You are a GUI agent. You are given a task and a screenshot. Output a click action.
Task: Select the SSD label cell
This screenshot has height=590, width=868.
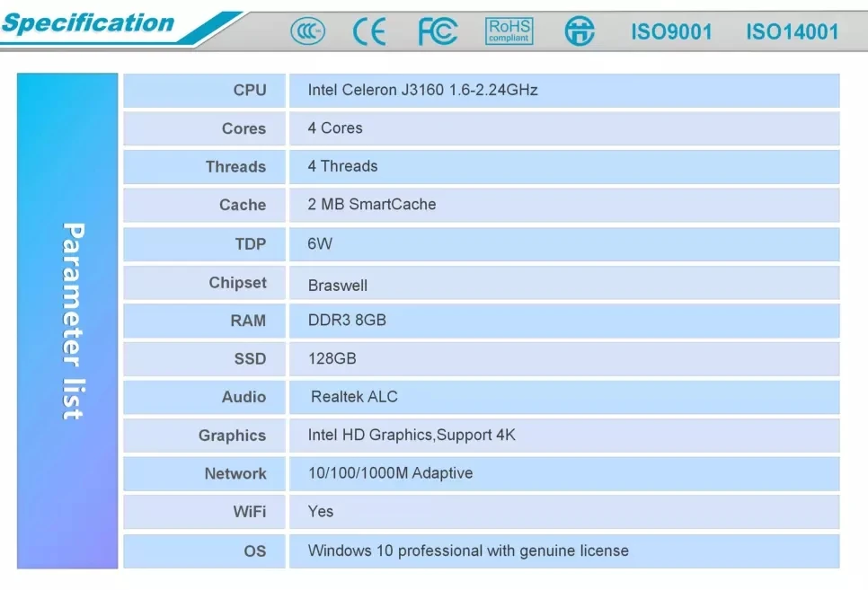click(204, 359)
